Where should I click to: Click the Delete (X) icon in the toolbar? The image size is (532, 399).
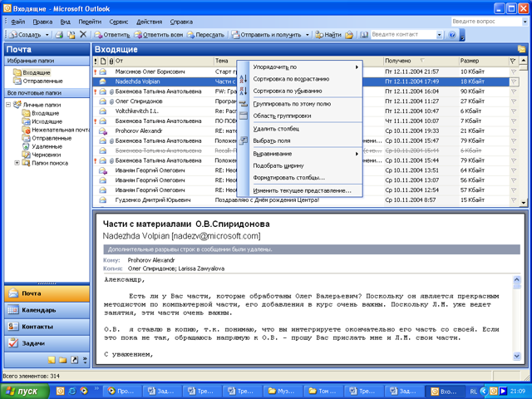click(83, 34)
